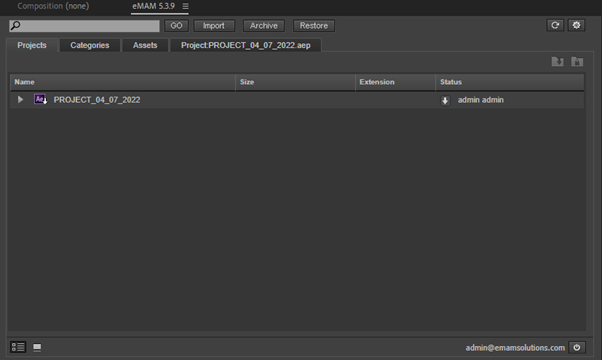Focus the search input field
Viewport: 602px width, 360px height.
click(x=84, y=26)
